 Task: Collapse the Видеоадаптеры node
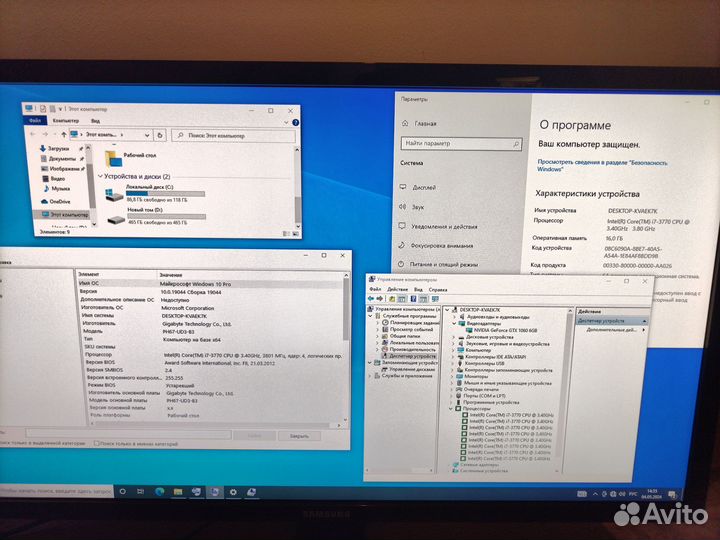[x=454, y=323]
